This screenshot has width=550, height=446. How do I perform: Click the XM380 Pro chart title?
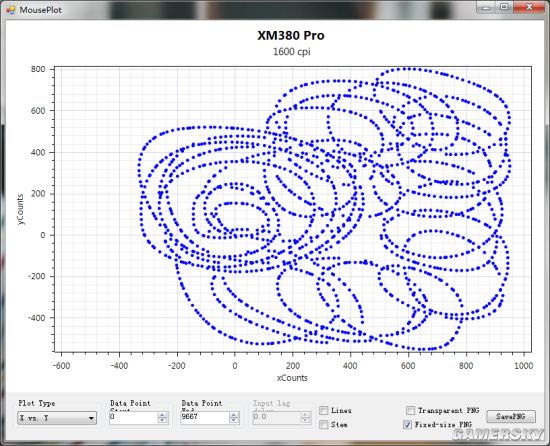coord(291,35)
